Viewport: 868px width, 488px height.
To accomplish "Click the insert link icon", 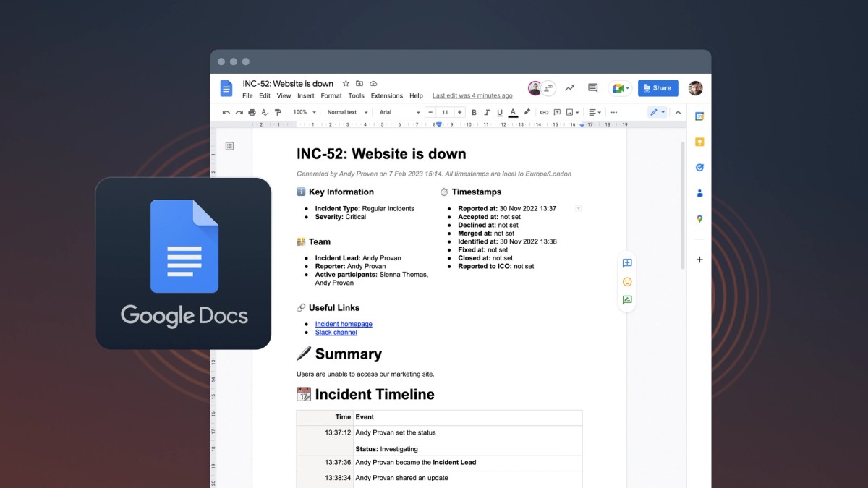I will 545,112.
